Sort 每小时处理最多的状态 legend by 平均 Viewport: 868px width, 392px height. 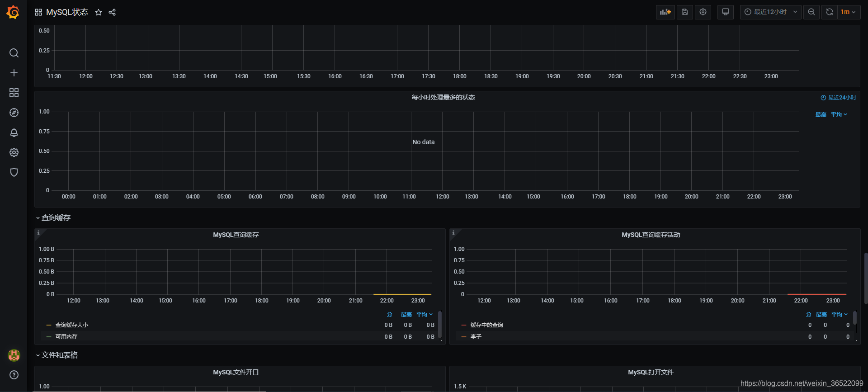[x=839, y=115]
